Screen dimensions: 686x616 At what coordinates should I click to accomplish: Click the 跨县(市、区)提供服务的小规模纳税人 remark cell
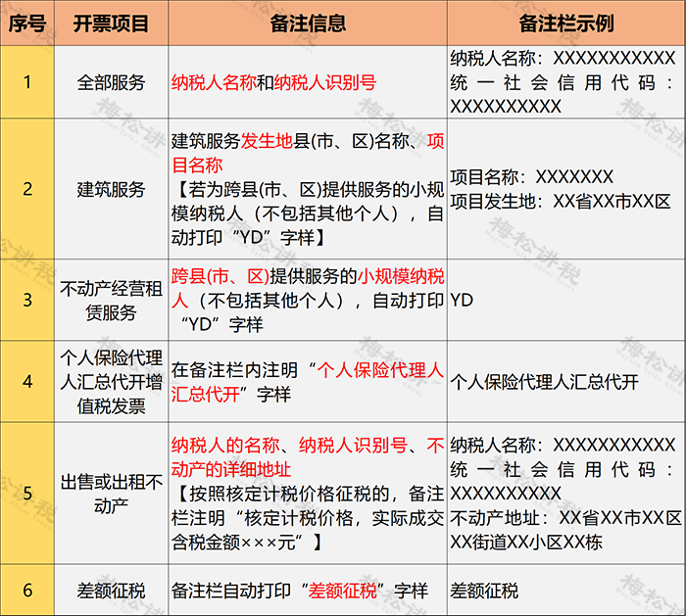(x=308, y=300)
